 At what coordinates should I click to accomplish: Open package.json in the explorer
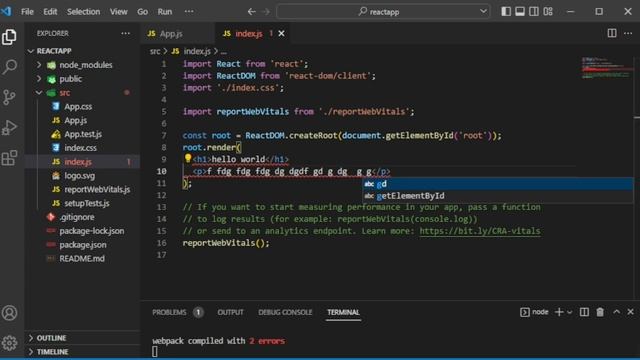click(x=83, y=245)
